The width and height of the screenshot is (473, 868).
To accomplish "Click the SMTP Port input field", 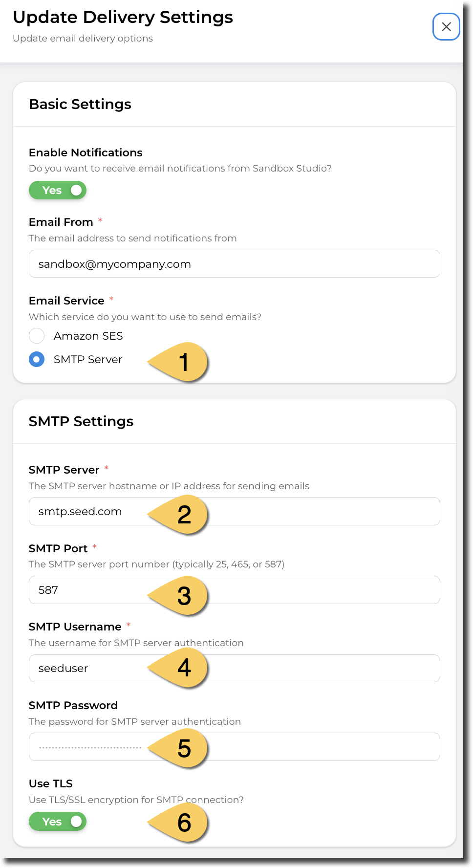I will [x=235, y=590].
